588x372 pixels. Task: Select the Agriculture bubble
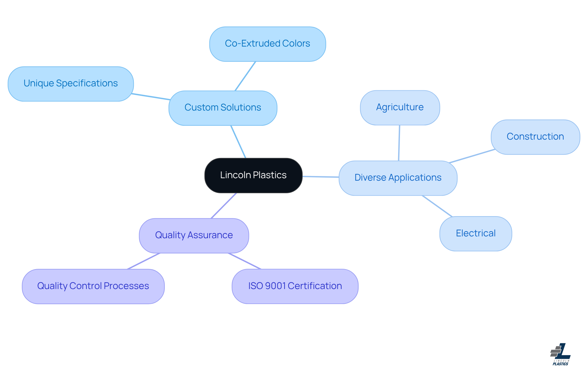pos(400,107)
